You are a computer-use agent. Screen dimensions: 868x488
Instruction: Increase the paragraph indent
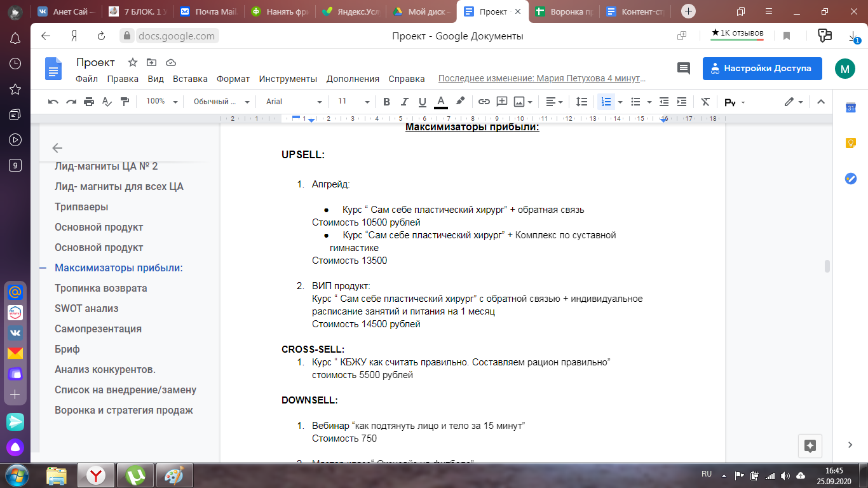pos(682,102)
